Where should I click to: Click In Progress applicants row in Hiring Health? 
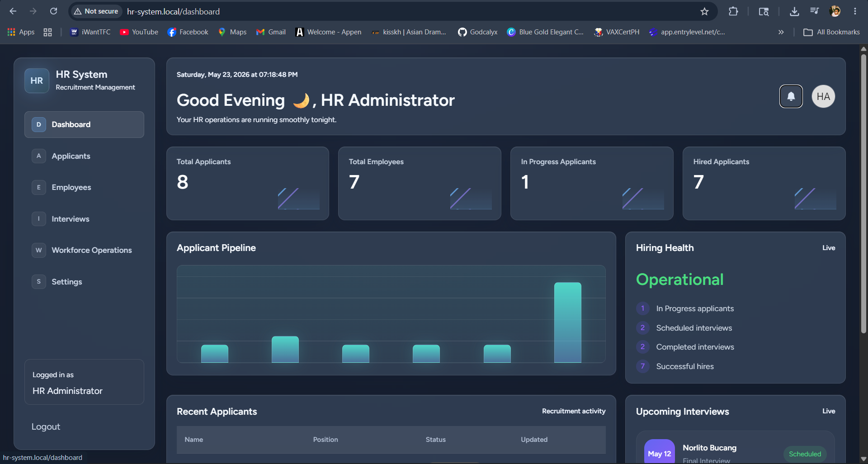(735, 308)
